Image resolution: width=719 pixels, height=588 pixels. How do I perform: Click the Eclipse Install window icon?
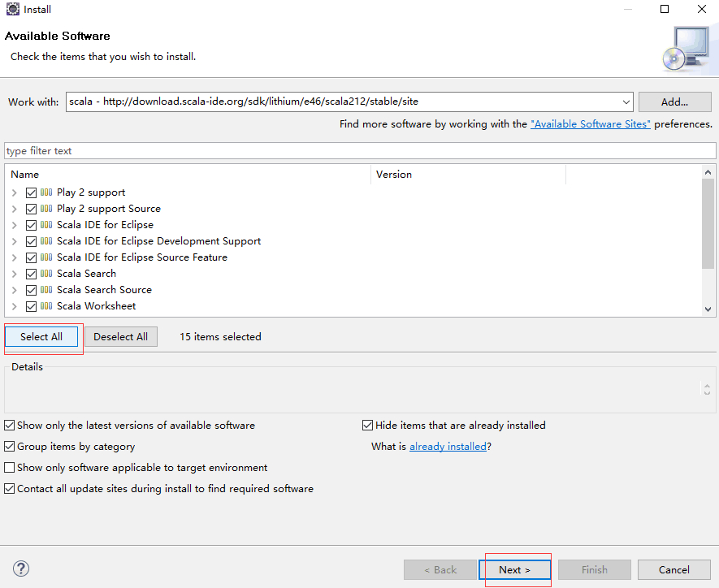click(12, 9)
